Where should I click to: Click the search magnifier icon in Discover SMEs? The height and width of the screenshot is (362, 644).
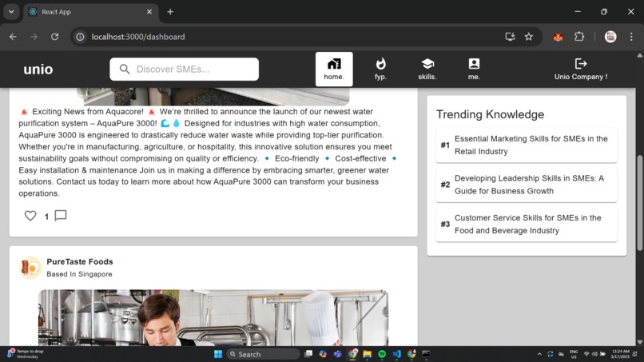(125, 69)
